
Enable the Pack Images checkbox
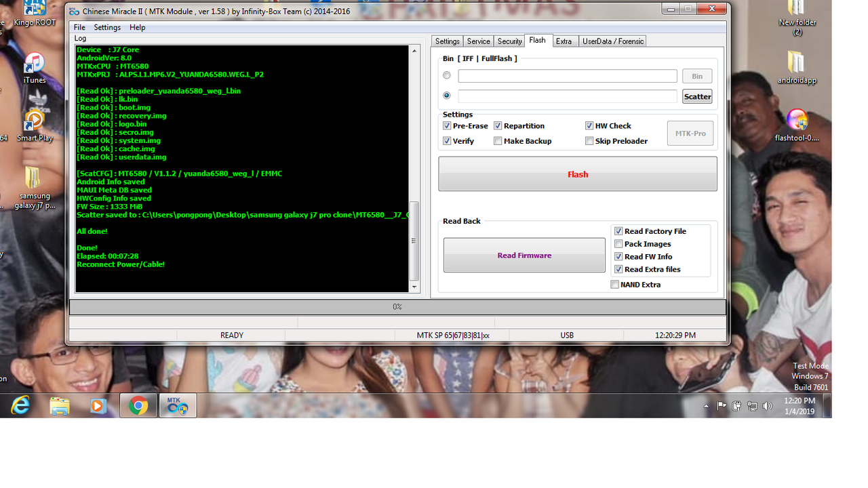point(618,244)
